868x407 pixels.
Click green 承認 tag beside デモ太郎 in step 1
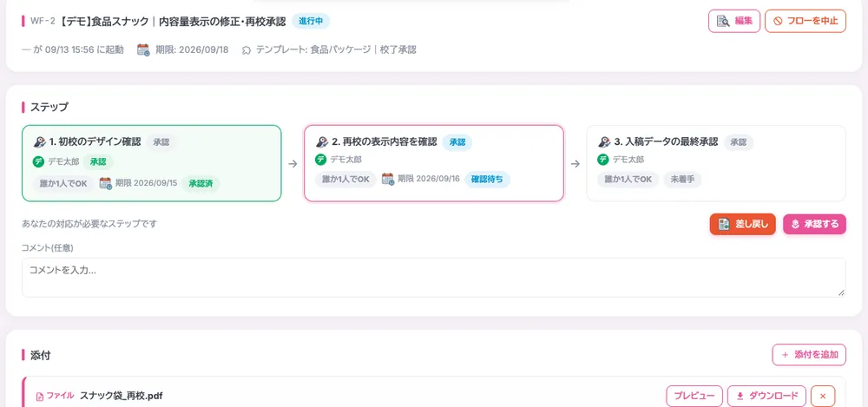pos(98,162)
